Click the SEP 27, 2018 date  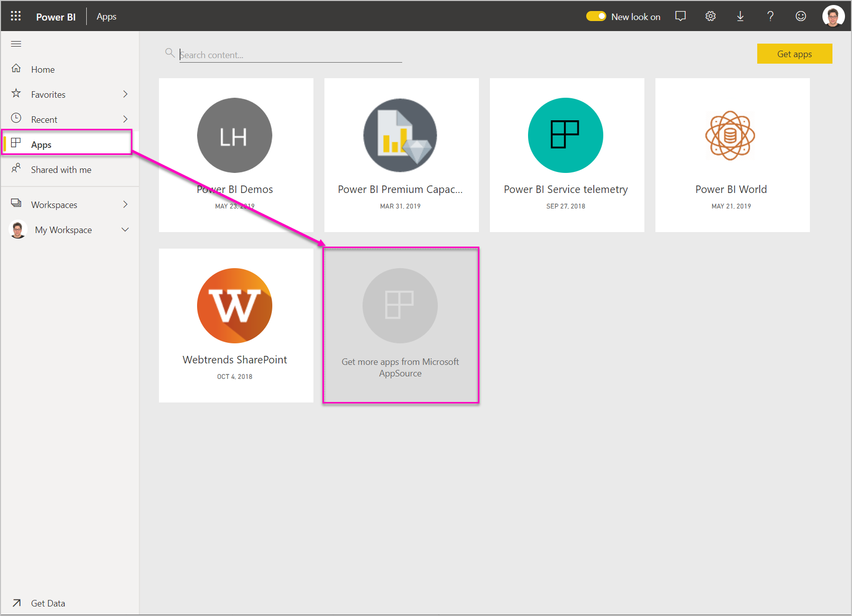click(566, 206)
